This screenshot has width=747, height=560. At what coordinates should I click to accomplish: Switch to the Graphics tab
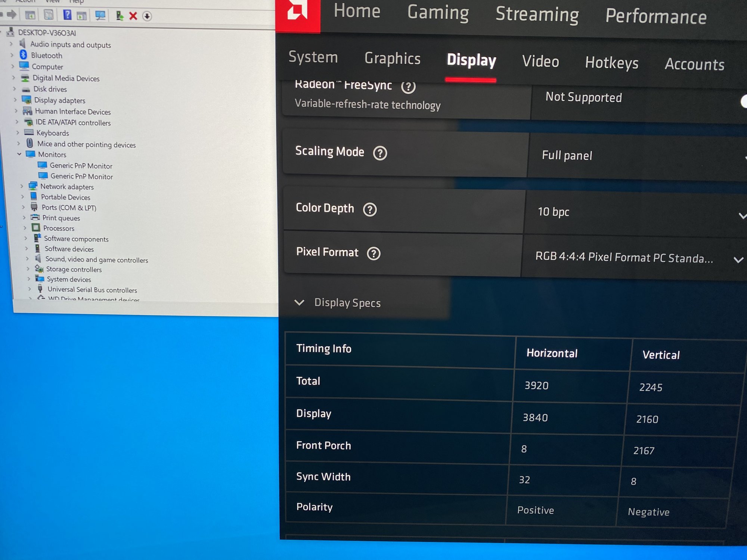click(x=392, y=59)
